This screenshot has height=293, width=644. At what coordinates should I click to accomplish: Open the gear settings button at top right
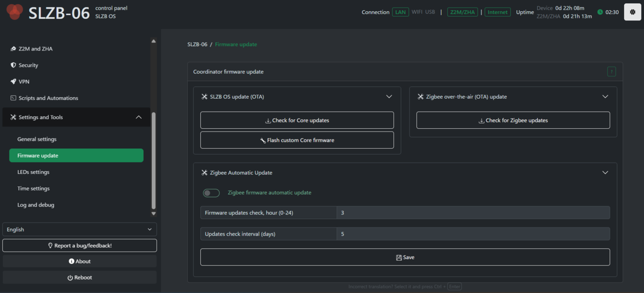[x=633, y=12]
